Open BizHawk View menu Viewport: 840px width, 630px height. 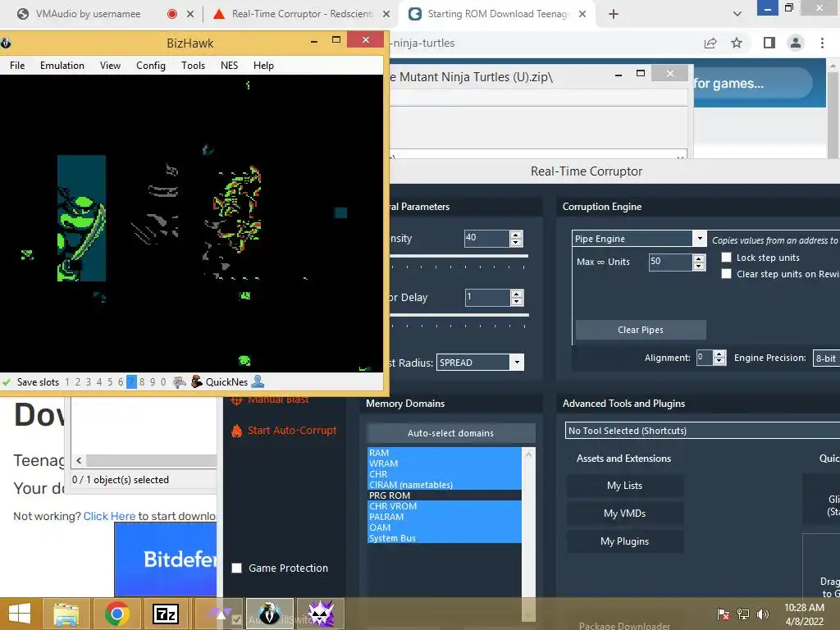110,66
